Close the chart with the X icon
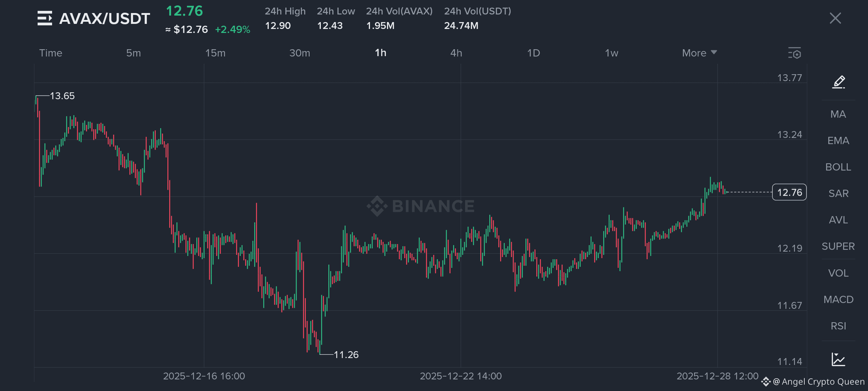 (835, 18)
